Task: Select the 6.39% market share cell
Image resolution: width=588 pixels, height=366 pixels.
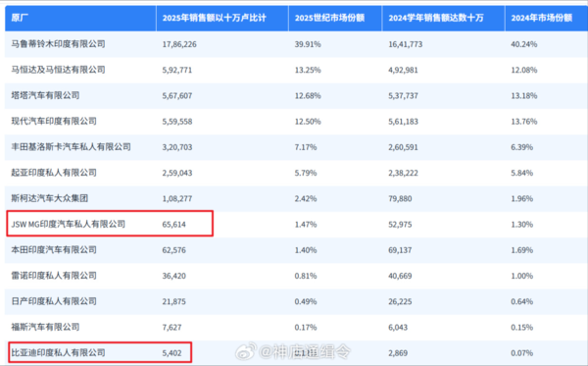Action: pyautogui.click(x=522, y=147)
